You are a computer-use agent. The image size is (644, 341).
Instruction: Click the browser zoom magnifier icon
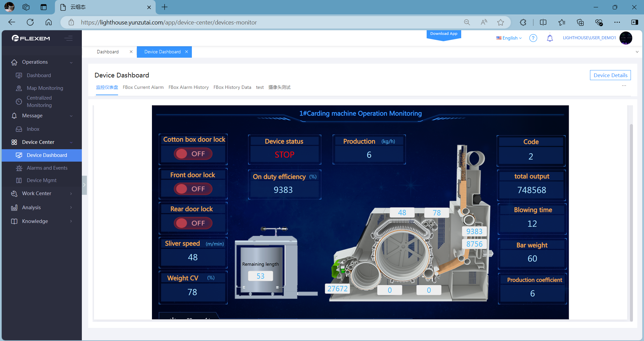[x=467, y=22]
